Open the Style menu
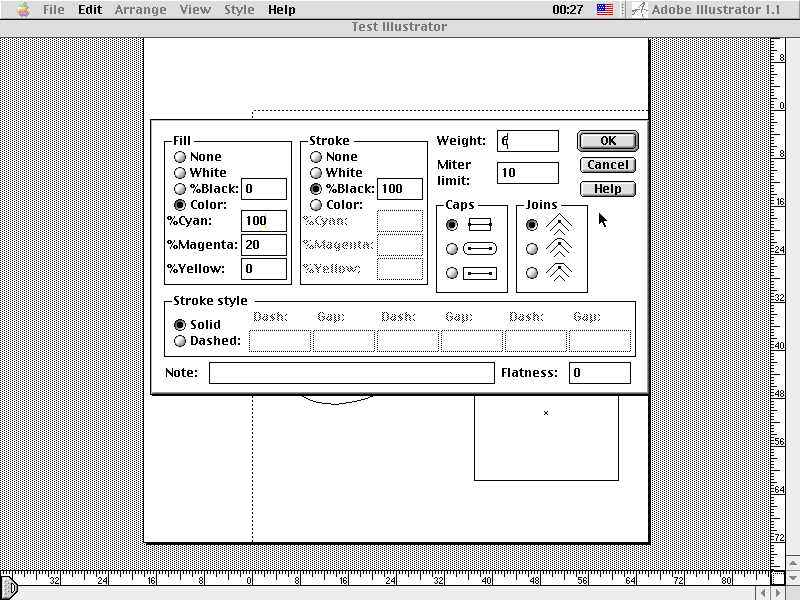Image resolution: width=800 pixels, height=600 pixels. pyautogui.click(x=239, y=10)
